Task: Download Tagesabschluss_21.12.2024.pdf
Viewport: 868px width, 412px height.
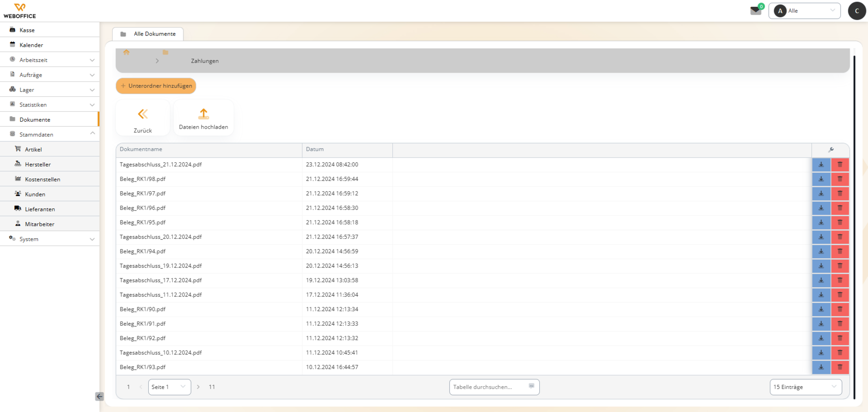Action: pyautogui.click(x=821, y=165)
